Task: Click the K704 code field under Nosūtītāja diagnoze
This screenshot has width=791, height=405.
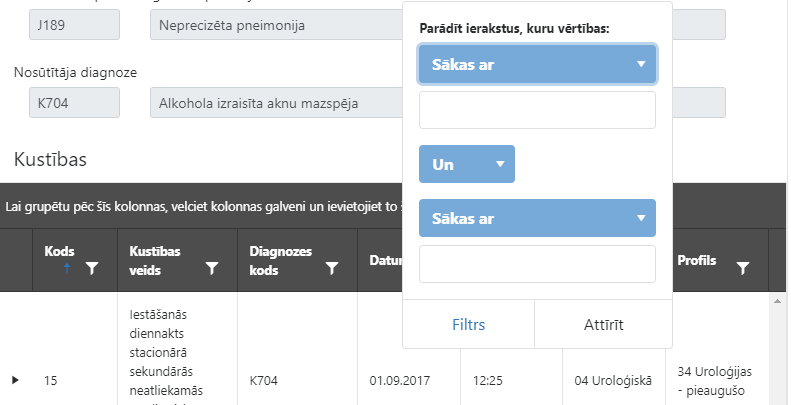Action: (x=75, y=102)
